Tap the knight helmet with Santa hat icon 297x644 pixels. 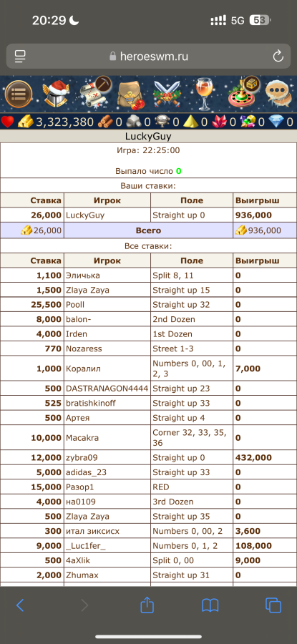[x=55, y=94]
